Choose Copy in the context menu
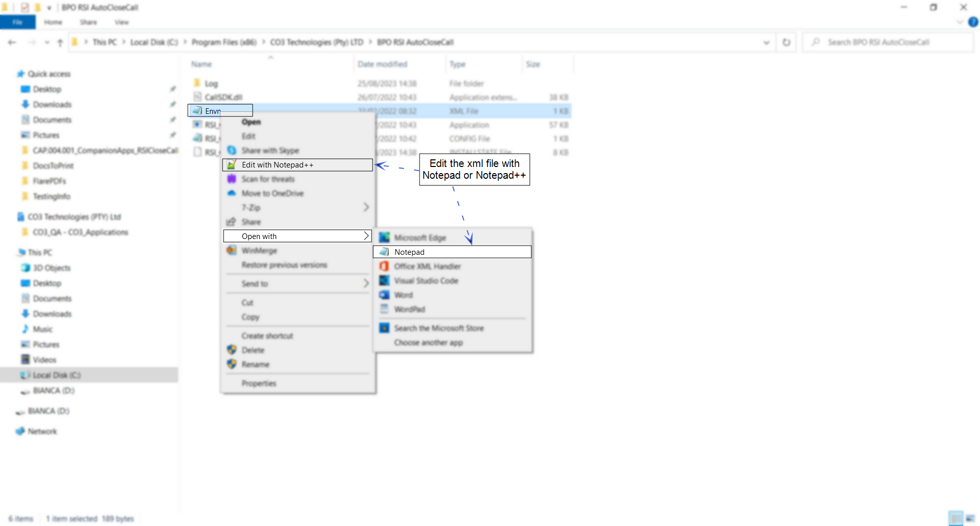The width and height of the screenshot is (980, 526). [x=251, y=317]
